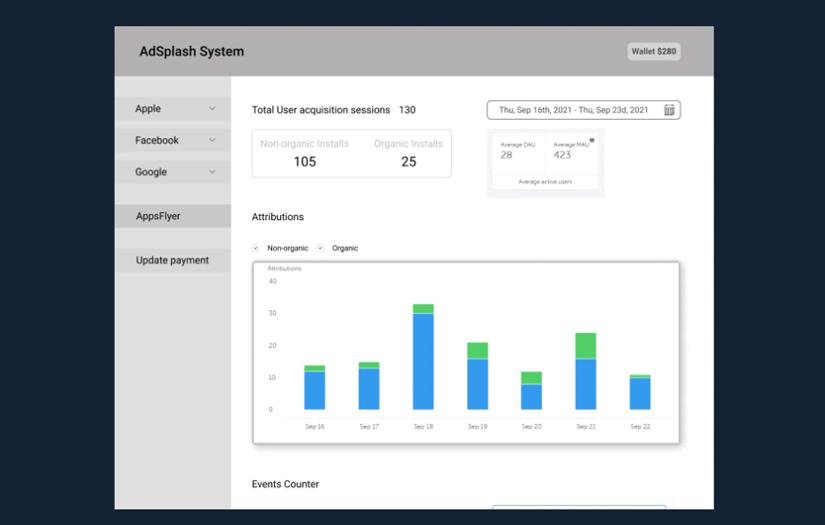The height and width of the screenshot is (525, 825).
Task: Click the Sep 18 blue non-organic bar
Action: (423, 361)
